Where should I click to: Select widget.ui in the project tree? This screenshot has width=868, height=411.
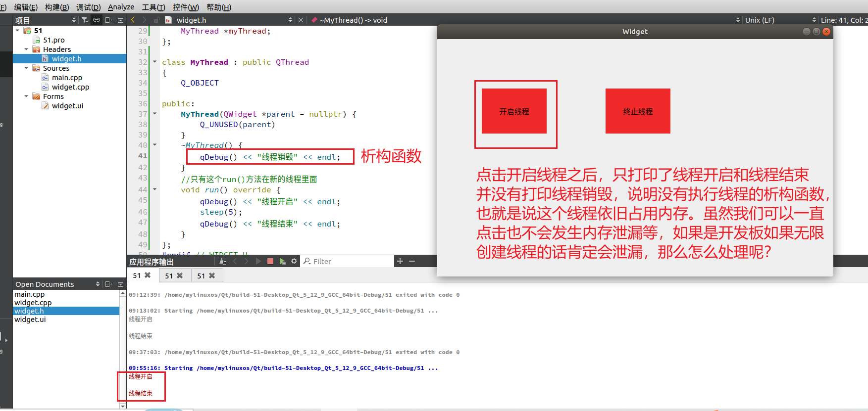[x=67, y=106]
